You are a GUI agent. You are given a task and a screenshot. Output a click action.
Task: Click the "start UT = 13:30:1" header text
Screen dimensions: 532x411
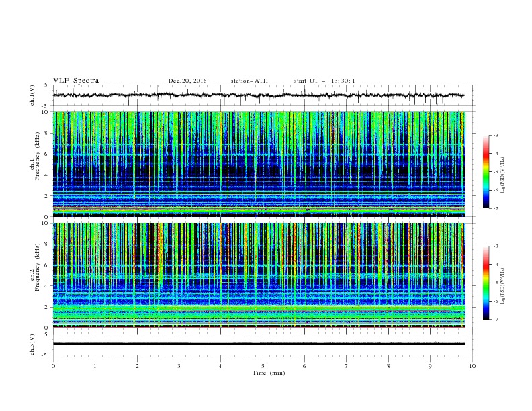[324, 81]
